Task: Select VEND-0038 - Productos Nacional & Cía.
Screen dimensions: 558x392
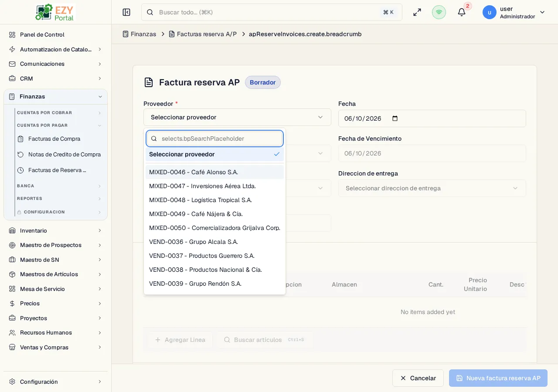Action: 214,270
